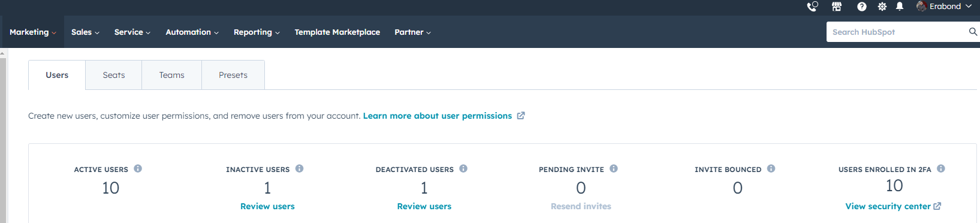Image resolution: width=980 pixels, height=223 pixels.
Task: Click the ACTIVE USERS label
Action: (101, 170)
